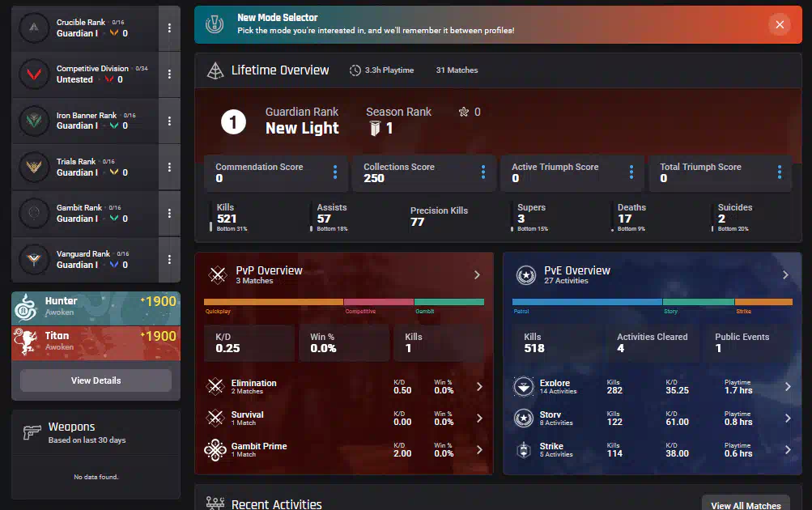
Task: Click the Gambit Prime mode icon
Action: click(x=215, y=450)
